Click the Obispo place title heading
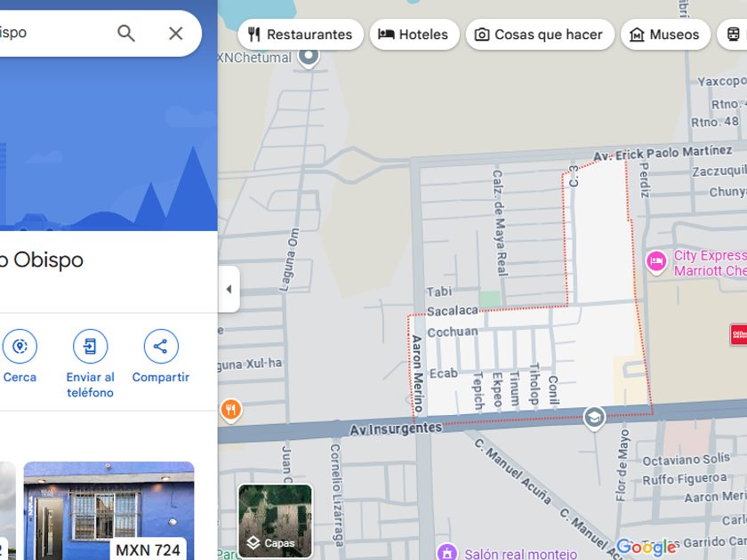 [42, 260]
